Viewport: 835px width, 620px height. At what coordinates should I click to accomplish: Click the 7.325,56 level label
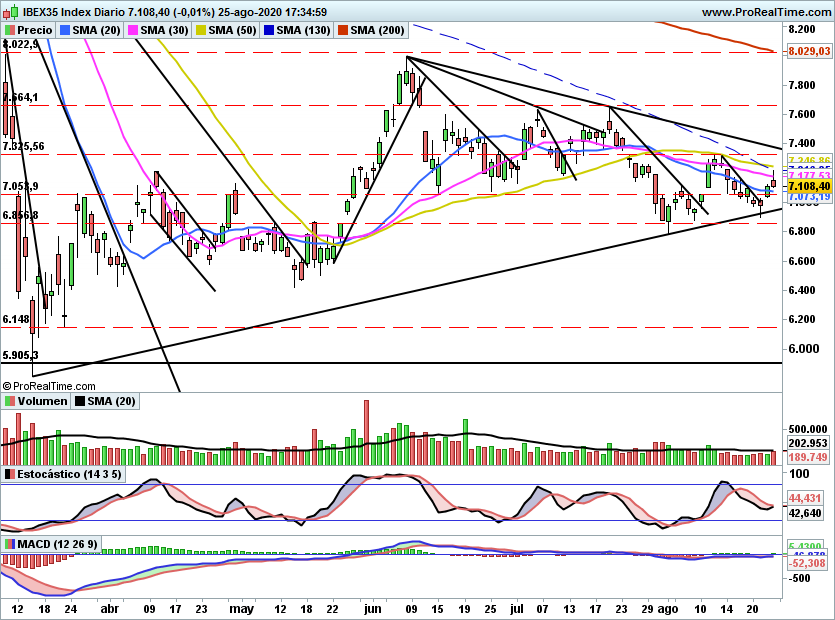[23, 146]
